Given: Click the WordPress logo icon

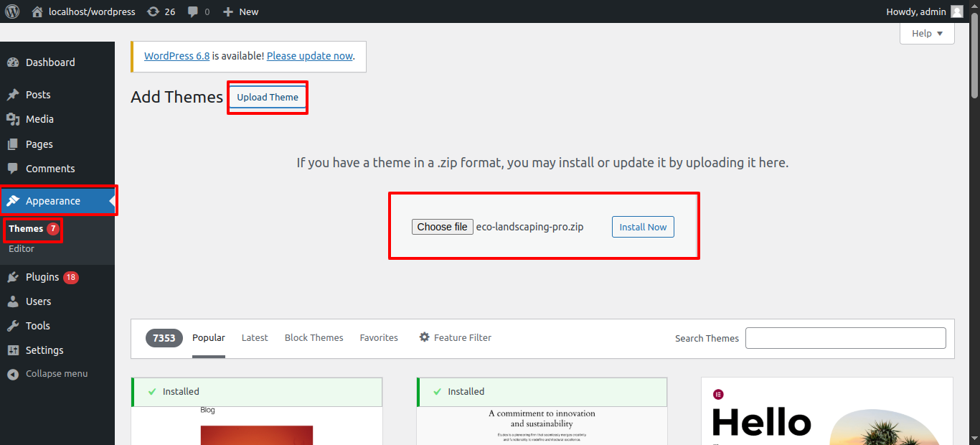Looking at the screenshot, I should tap(12, 11).
